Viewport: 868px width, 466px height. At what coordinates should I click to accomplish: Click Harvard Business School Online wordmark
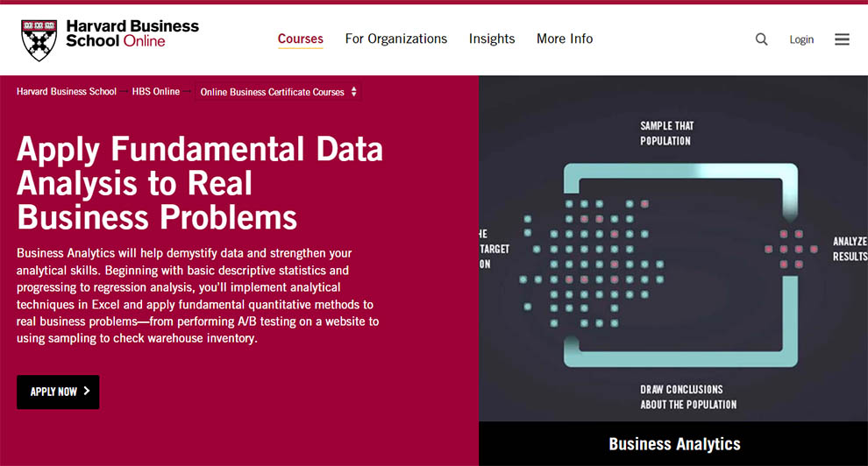[x=132, y=33]
